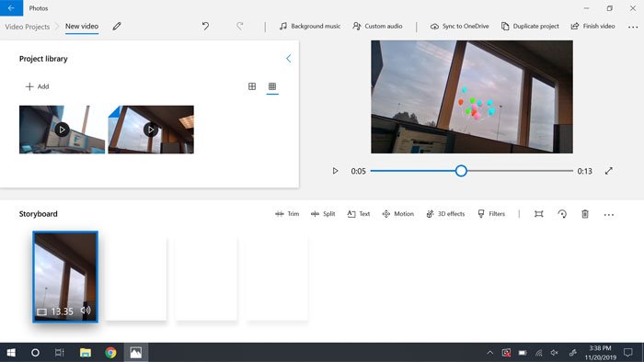Select the New video title tab
This screenshot has width=644, height=362.
tap(82, 27)
